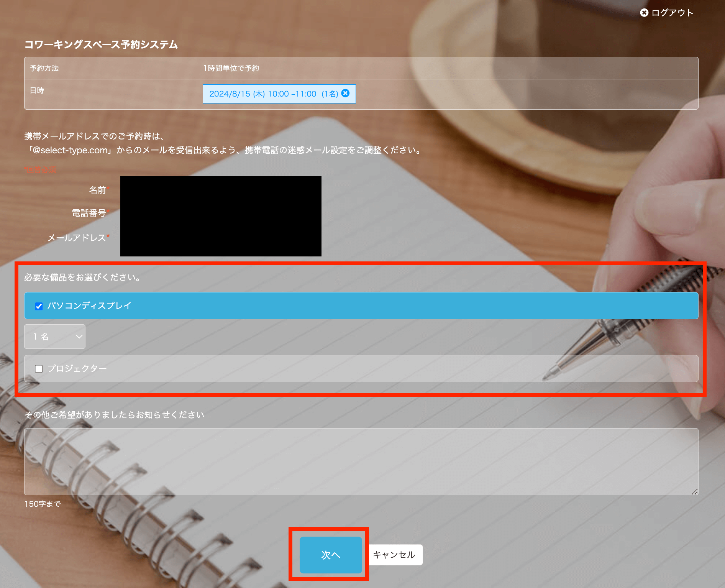Open the 1 名 quantity dropdown

[54, 337]
